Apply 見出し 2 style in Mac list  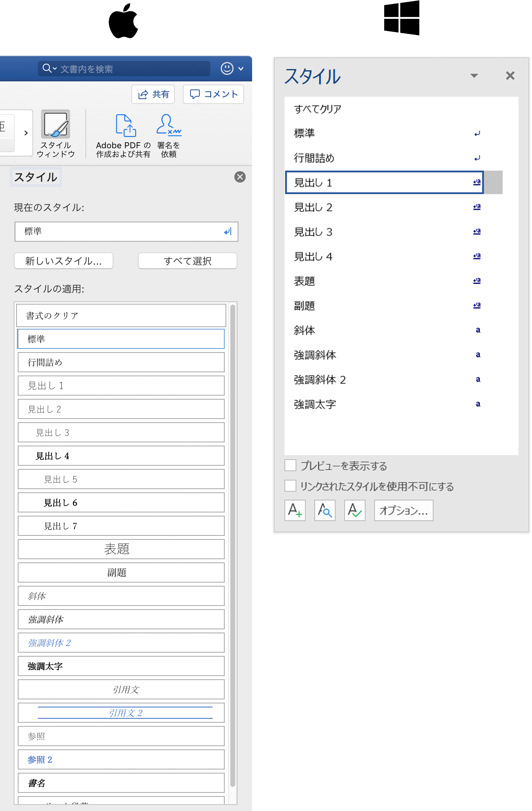pyautogui.click(x=121, y=409)
